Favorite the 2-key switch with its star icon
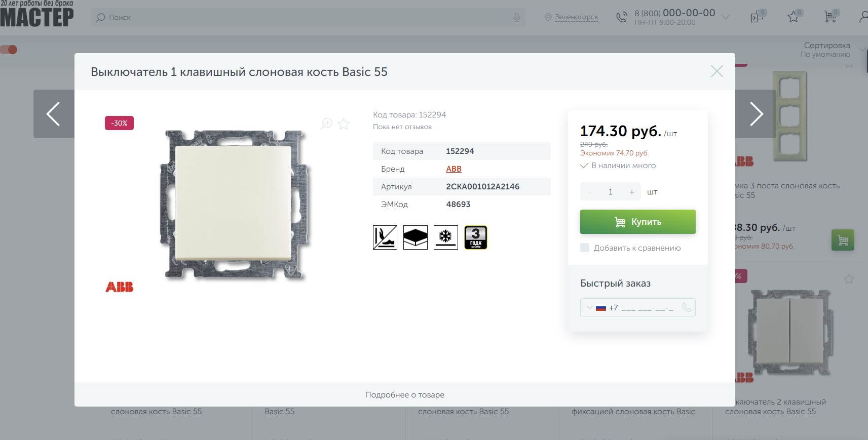868x440 pixels. tap(849, 279)
